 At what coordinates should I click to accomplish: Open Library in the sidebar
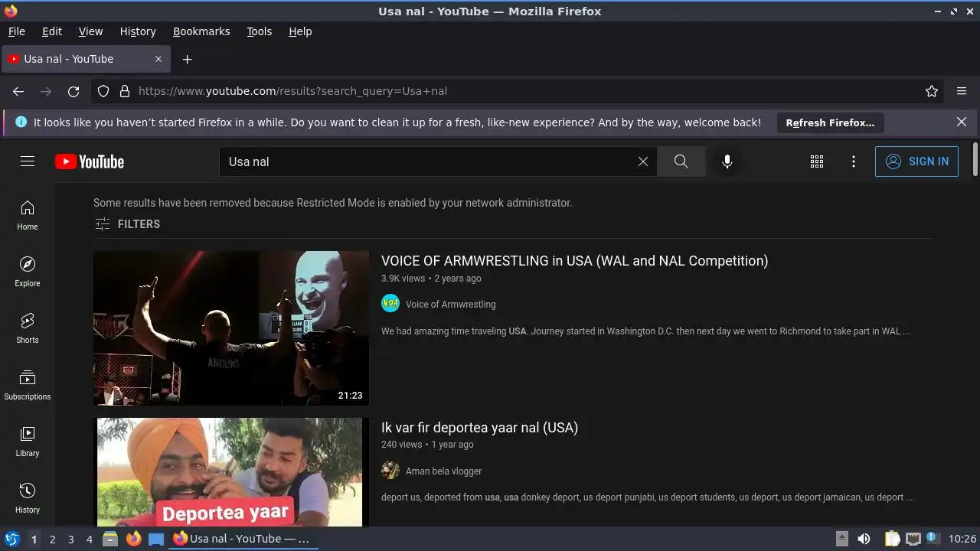28,442
